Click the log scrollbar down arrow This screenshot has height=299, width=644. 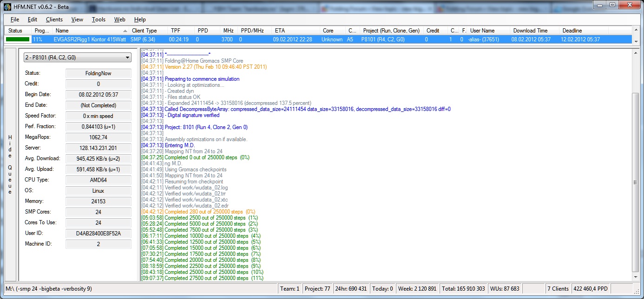click(636, 277)
